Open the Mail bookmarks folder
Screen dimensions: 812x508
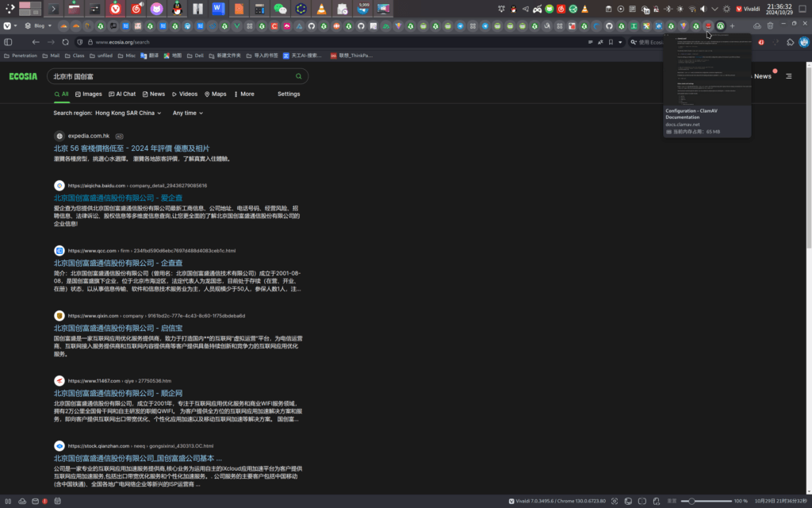click(x=51, y=56)
